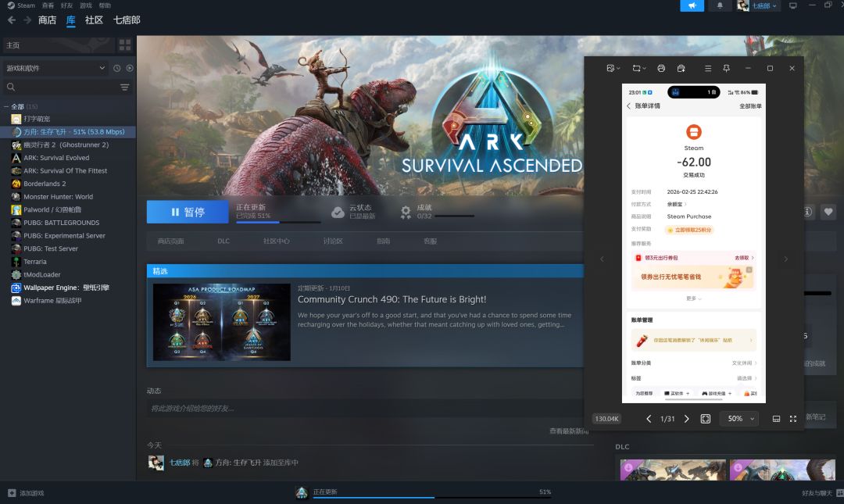Switch to the Store (商店) tab
This screenshot has width=844, height=504.
(x=48, y=20)
